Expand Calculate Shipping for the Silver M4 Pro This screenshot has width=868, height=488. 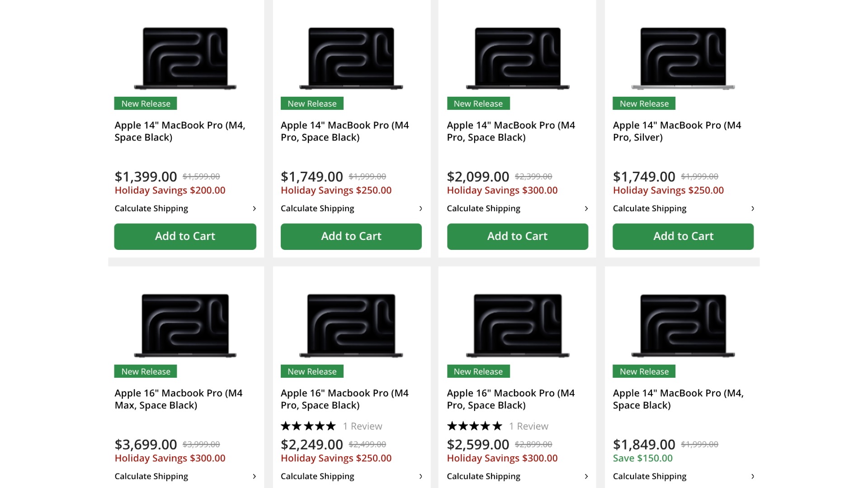(x=649, y=208)
